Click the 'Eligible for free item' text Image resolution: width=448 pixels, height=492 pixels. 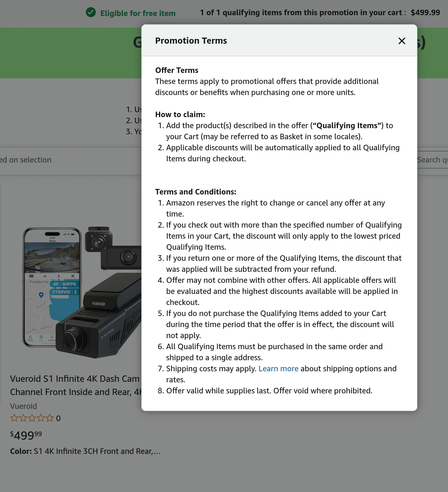138,13
